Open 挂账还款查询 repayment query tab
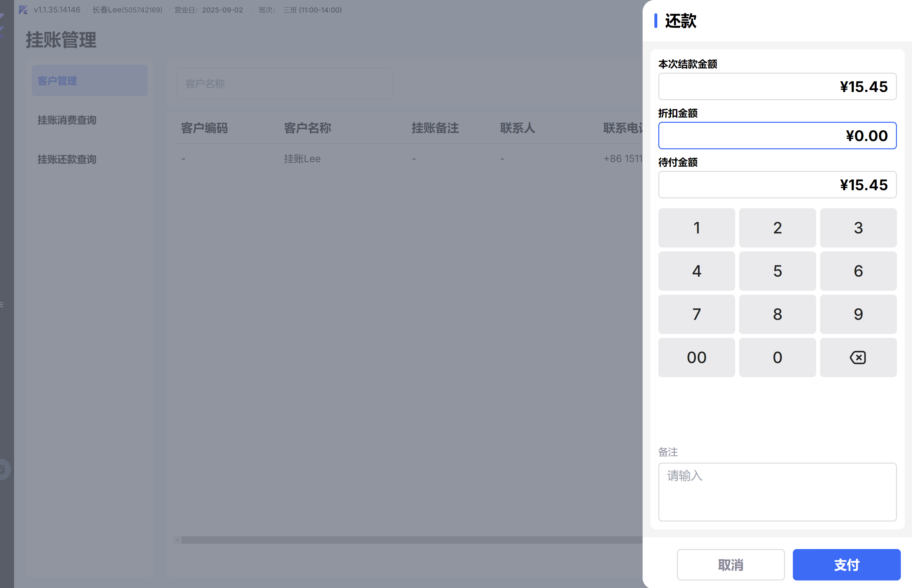Viewport: 912px width, 588px height. [67, 159]
